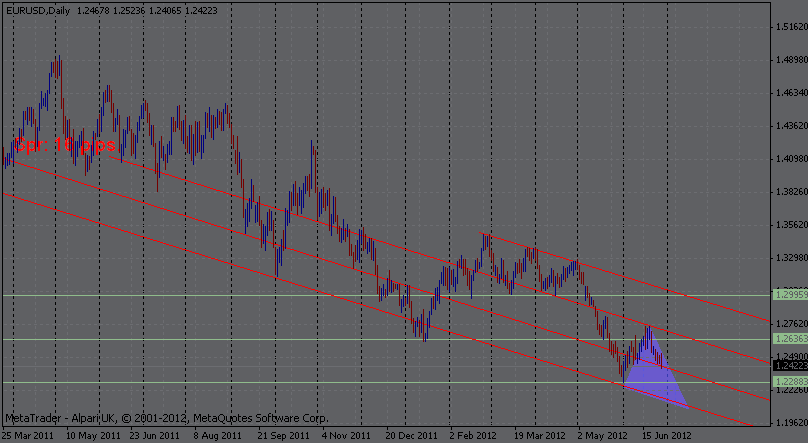808x443 pixels.
Task: Click the 25 Mar 2011 date label
Action: coord(28,436)
